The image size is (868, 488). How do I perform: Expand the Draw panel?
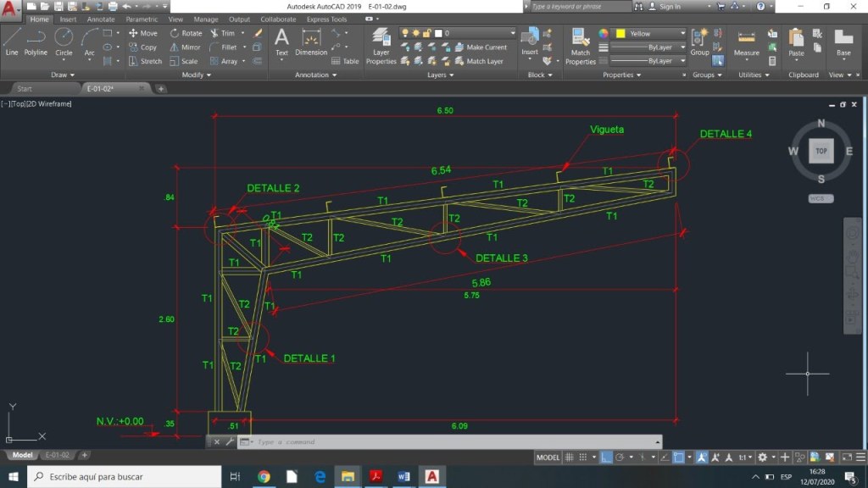tap(63, 75)
